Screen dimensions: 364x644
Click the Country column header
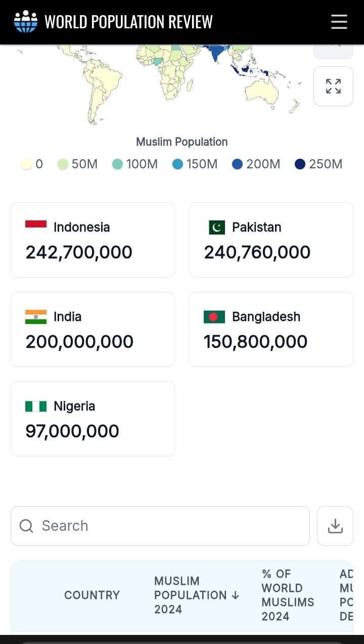click(x=92, y=595)
